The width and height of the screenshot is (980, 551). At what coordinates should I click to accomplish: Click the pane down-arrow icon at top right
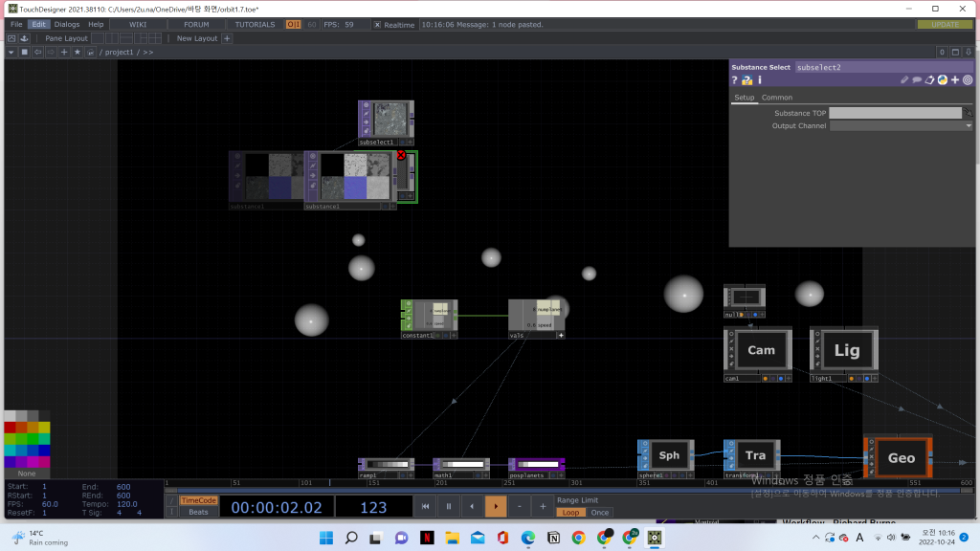[x=969, y=52]
